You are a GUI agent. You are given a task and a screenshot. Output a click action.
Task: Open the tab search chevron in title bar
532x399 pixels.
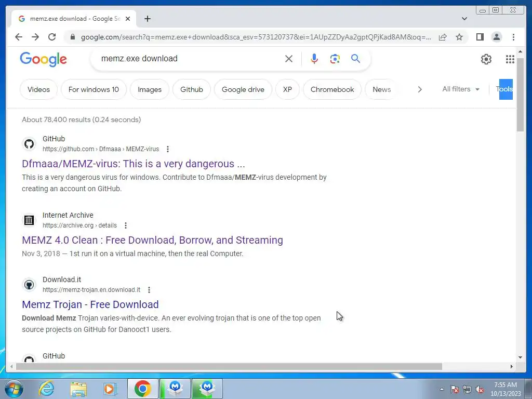coord(464,19)
